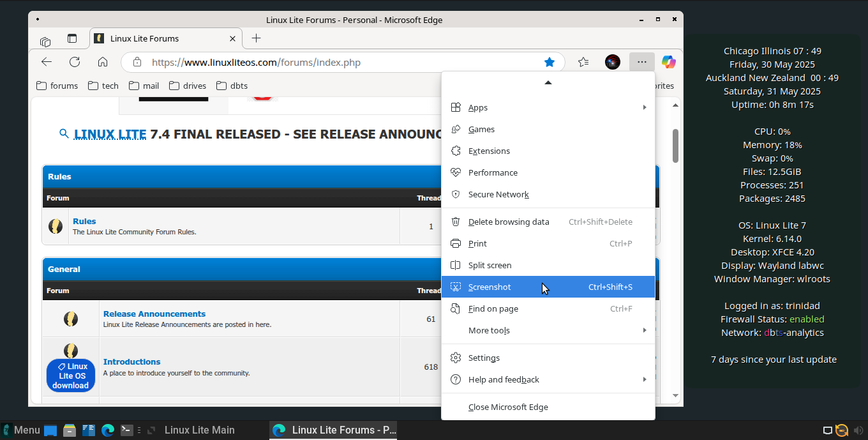This screenshot has height=440, width=868.
Task: Open the drives bookmark folder
Action: click(x=188, y=86)
